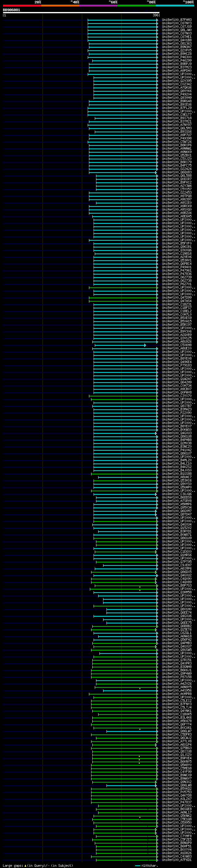Select the query name BB906081
This screenshot has width=197, height=868.
pyautogui.click(x=11, y=10)
